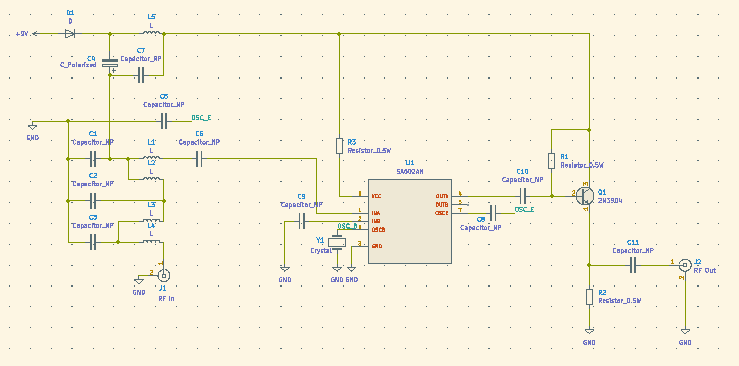Image resolution: width=739 pixels, height=366 pixels.
Task: Click the 2N3904 value text
Action: (x=610, y=200)
